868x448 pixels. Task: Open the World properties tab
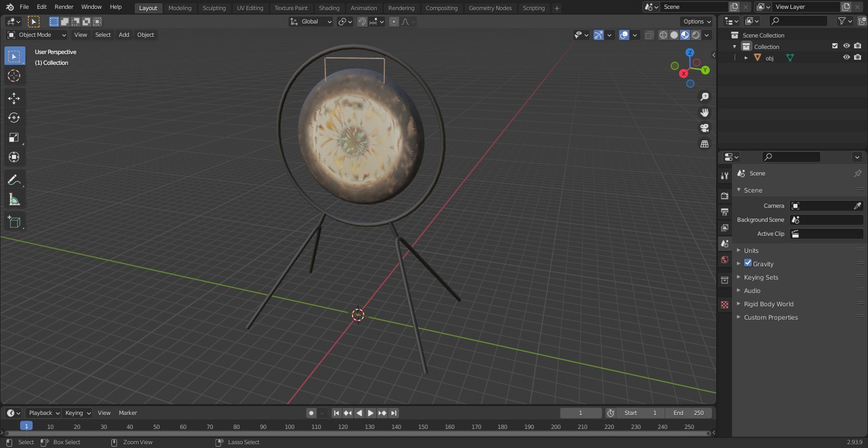point(724,259)
